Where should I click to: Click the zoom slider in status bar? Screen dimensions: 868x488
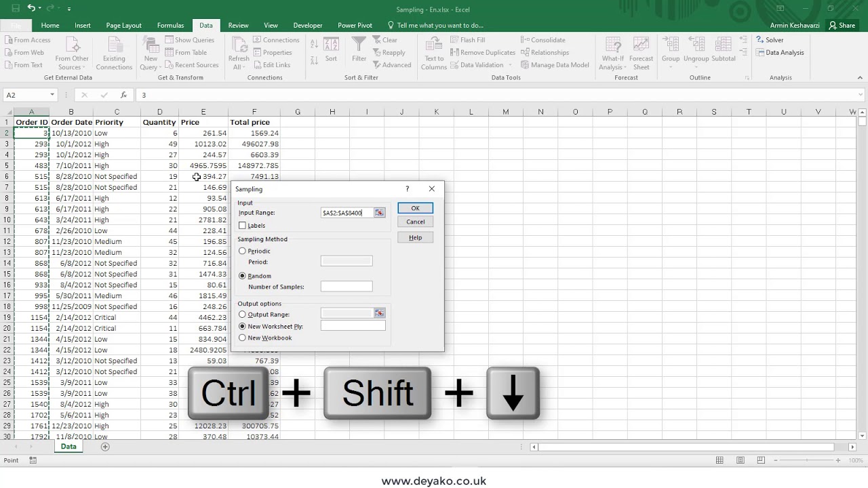click(x=806, y=460)
